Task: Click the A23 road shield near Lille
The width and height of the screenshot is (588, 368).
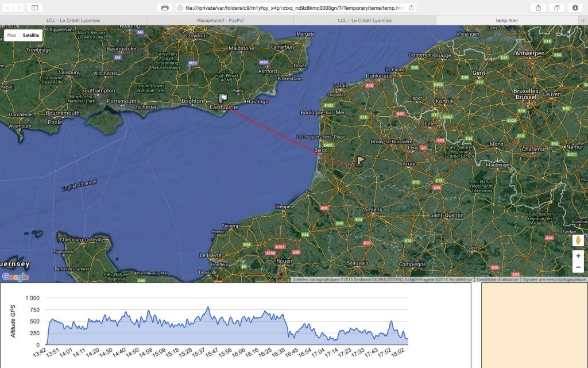Action: (440, 140)
